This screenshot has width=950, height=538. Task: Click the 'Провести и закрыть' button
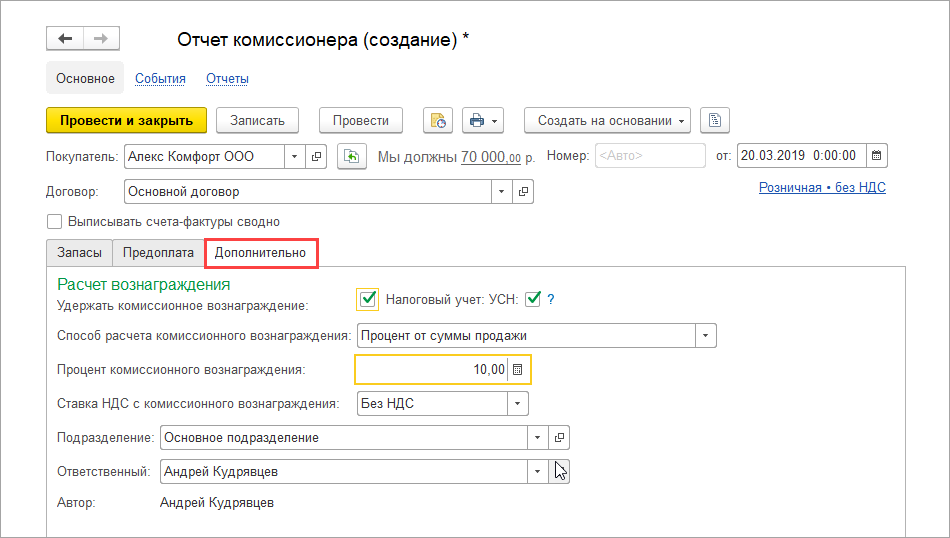(126, 121)
